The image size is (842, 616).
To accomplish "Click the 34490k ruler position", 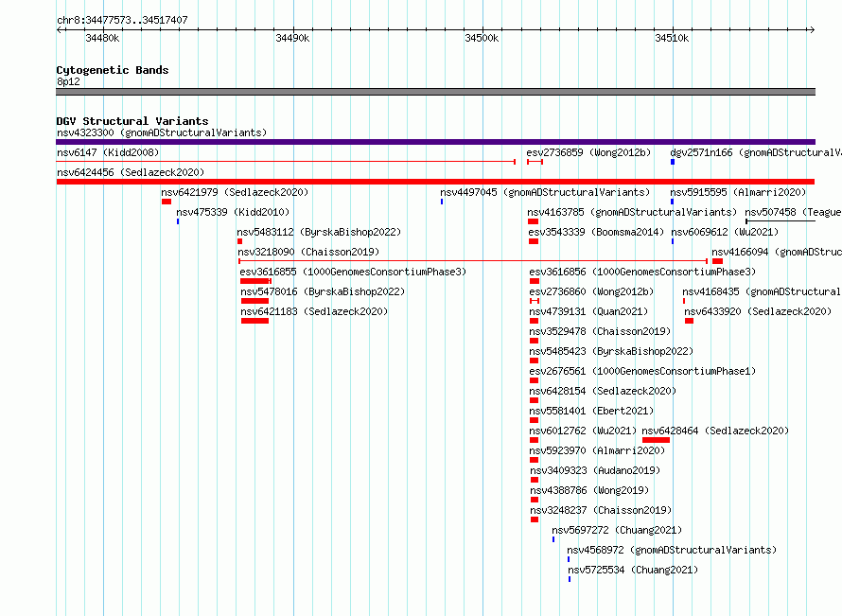I will tap(292, 38).
